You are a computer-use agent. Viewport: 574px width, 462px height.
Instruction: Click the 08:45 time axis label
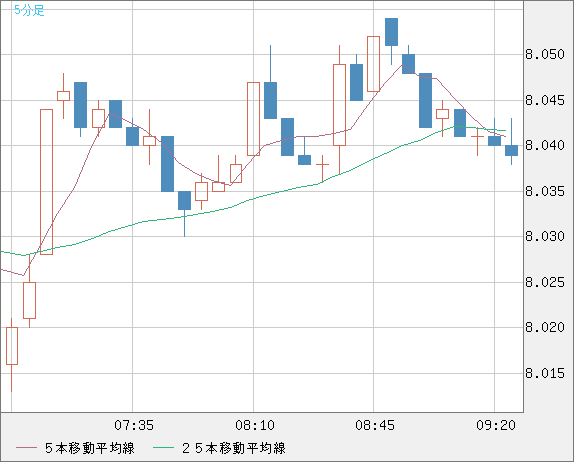(375, 425)
